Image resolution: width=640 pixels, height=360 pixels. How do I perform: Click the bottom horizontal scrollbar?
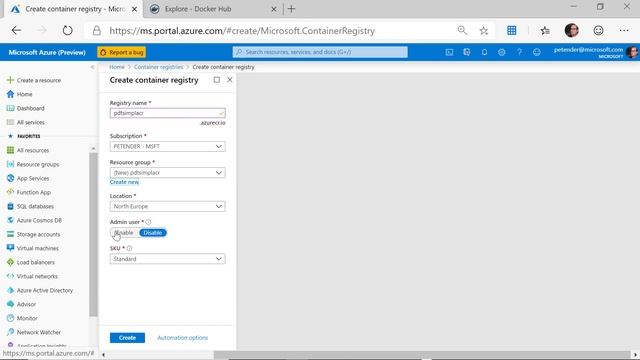tap(422, 355)
